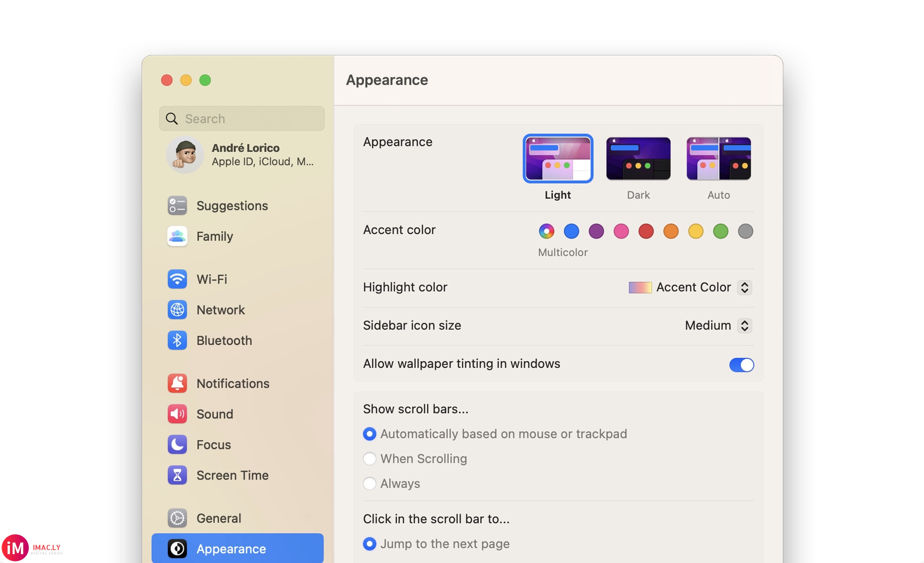Select When Scrolling scroll bar option
The width and height of the screenshot is (924, 563).
[369, 459]
